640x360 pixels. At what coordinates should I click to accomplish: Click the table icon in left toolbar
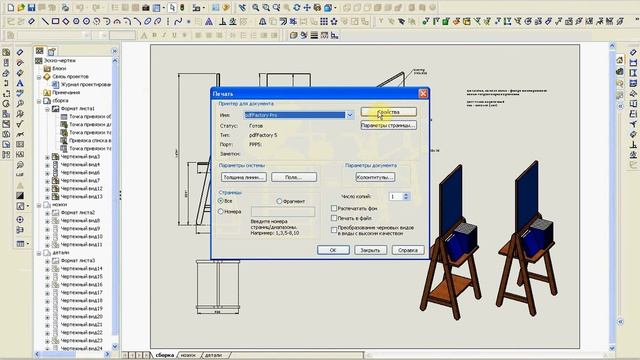20,244
